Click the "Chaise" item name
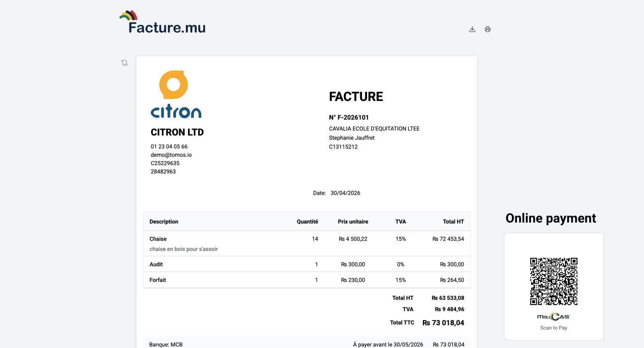644x348 pixels. [158, 239]
